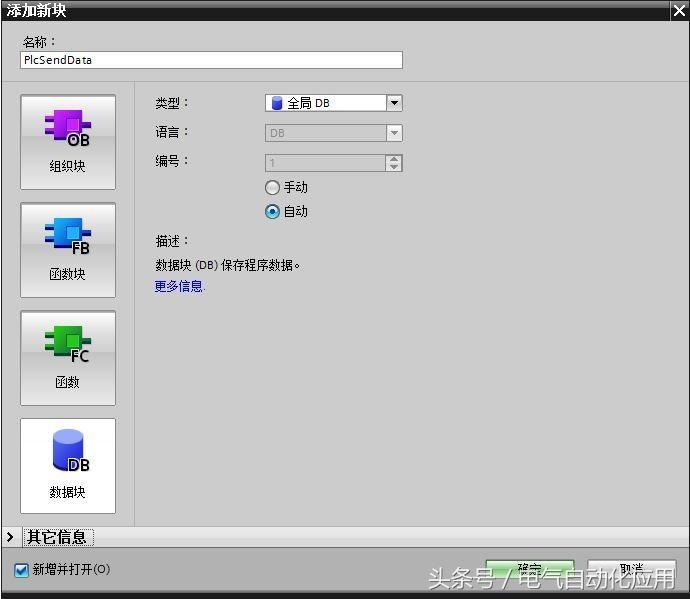This screenshot has width=690, height=599.
Task: Click the 名称 field containing PlcSendData
Action: tap(211, 60)
